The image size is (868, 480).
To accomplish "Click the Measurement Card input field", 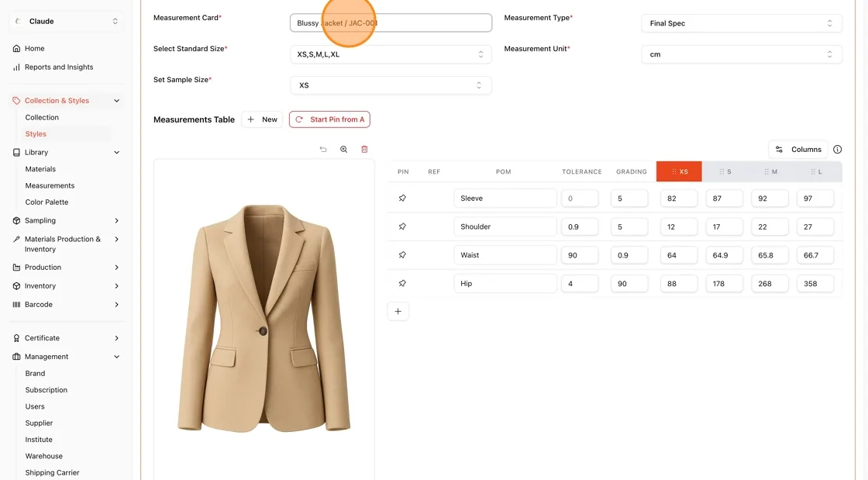I will pyautogui.click(x=391, y=23).
